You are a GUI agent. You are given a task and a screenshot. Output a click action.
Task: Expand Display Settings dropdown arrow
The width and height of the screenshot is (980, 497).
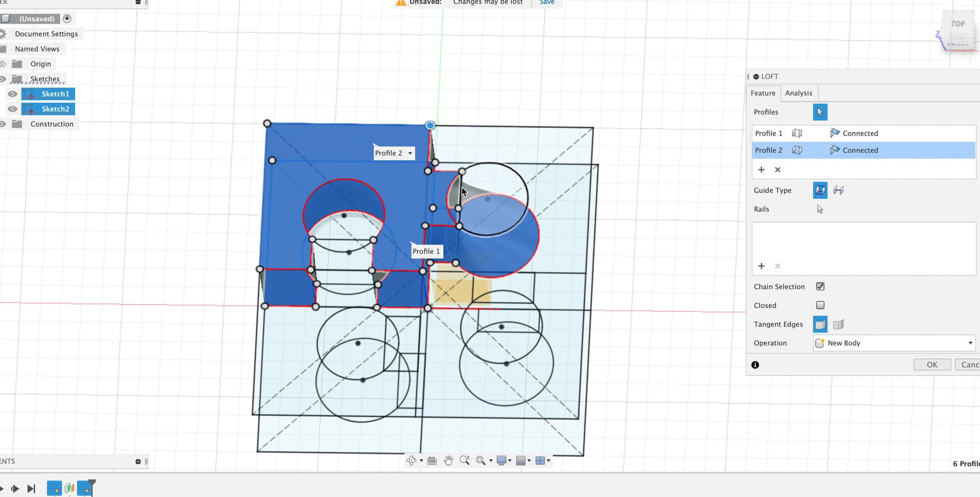pyautogui.click(x=510, y=461)
